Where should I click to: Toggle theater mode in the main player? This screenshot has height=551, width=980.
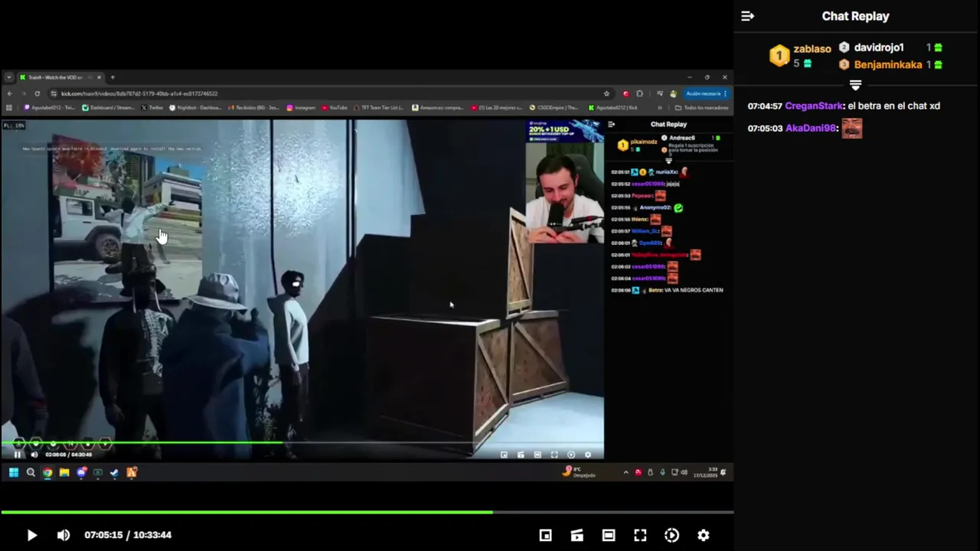tap(609, 535)
